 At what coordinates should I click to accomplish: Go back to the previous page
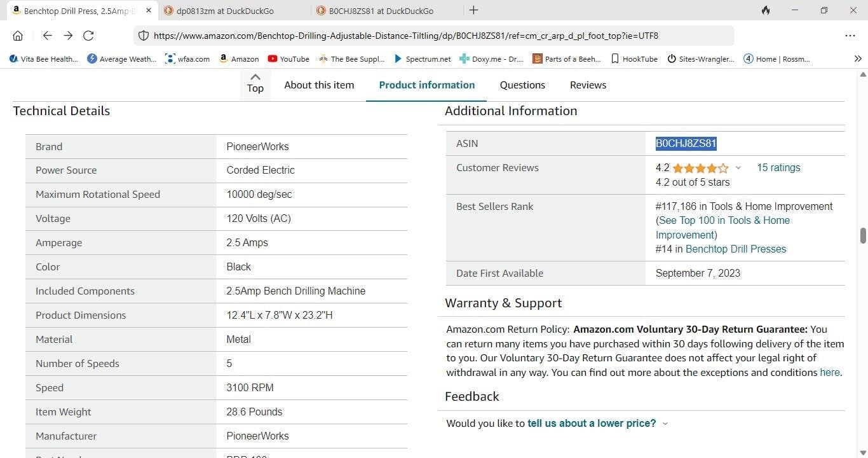(47, 36)
